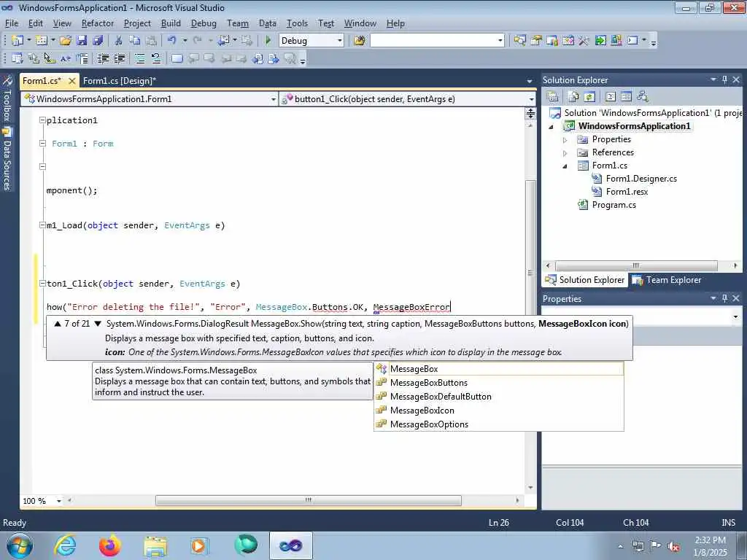Click the Increase Indent icon
Viewport: 747px width, 560px height.
click(119, 58)
